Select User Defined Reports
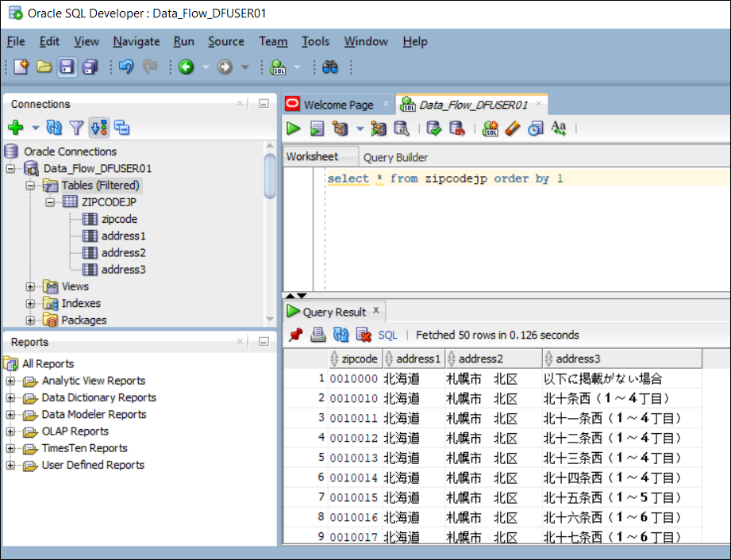 (93, 465)
